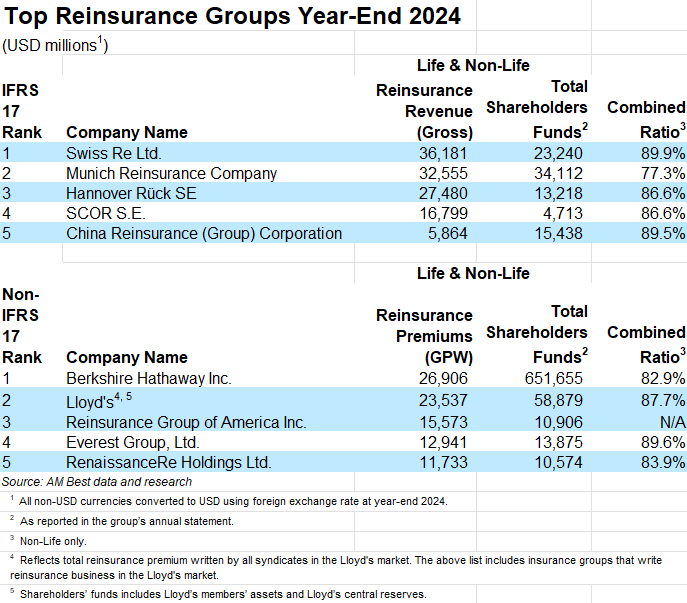The height and width of the screenshot is (603, 687).
Task: Select Hannover Rück SE cell
Action: point(131,193)
